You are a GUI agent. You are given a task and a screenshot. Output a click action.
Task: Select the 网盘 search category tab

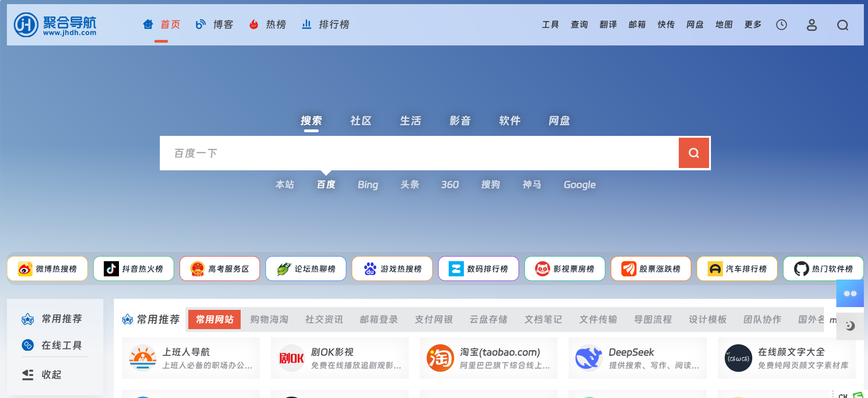coord(559,121)
